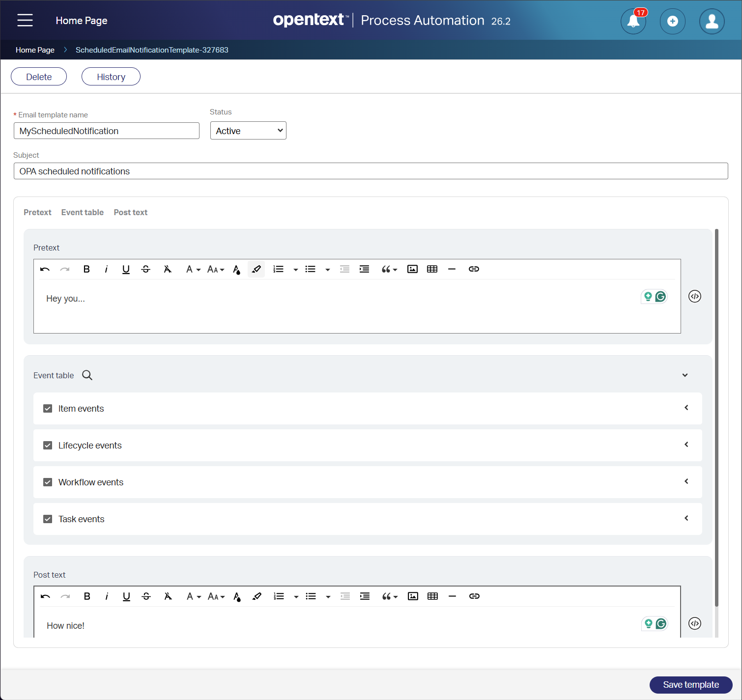The height and width of the screenshot is (700, 742).
Task: Pick text color in Pretext toolbar
Action: [x=236, y=269]
